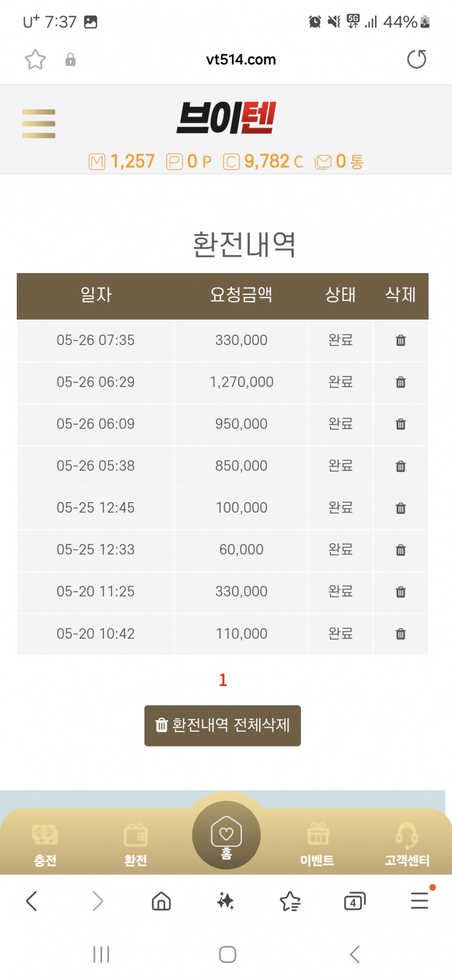Open 고객센터 customer support
The image size is (452, 980).
click(x=407, y=844)
